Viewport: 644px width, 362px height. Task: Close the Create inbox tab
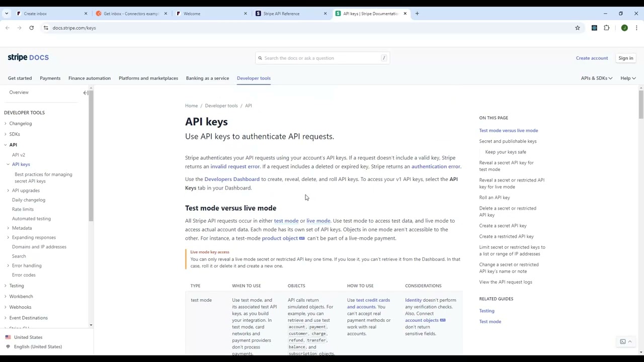coord(86,14)
